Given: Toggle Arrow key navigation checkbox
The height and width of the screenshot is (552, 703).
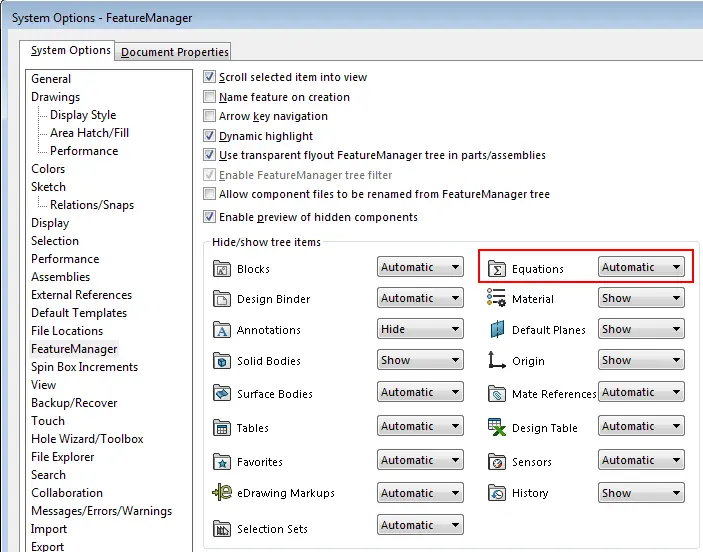Looking at the screenshot, I should tap(210, 116).
